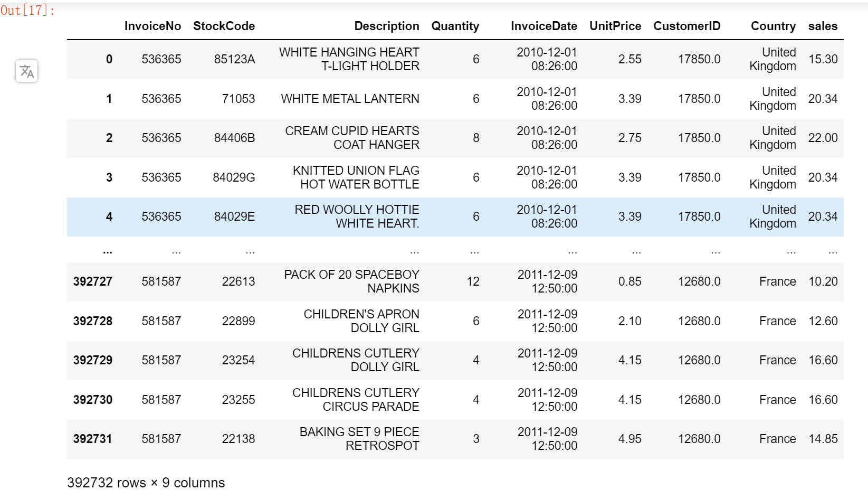Click WHITE HANGING HEART T-LIGHT HOLDER description
868x499 pixels.
pos(349,59)
